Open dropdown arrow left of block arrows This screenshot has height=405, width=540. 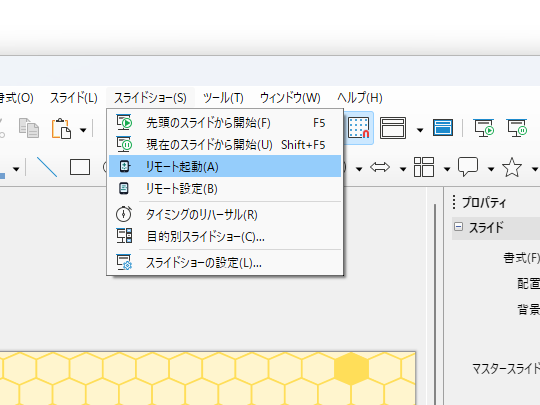359,169
